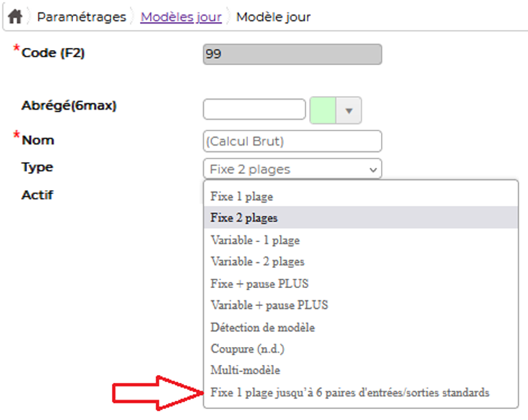Go to home via house icon

[x=15, y=16]
